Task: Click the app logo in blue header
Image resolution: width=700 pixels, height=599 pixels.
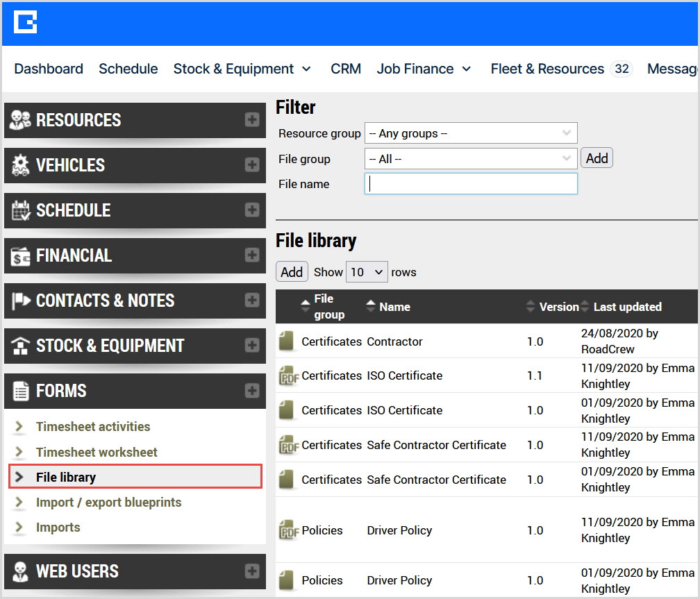Action: (26, 22)
